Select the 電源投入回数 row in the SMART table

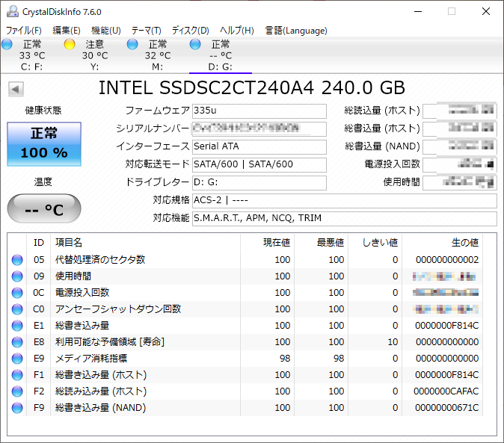click(x=245, y=293)
